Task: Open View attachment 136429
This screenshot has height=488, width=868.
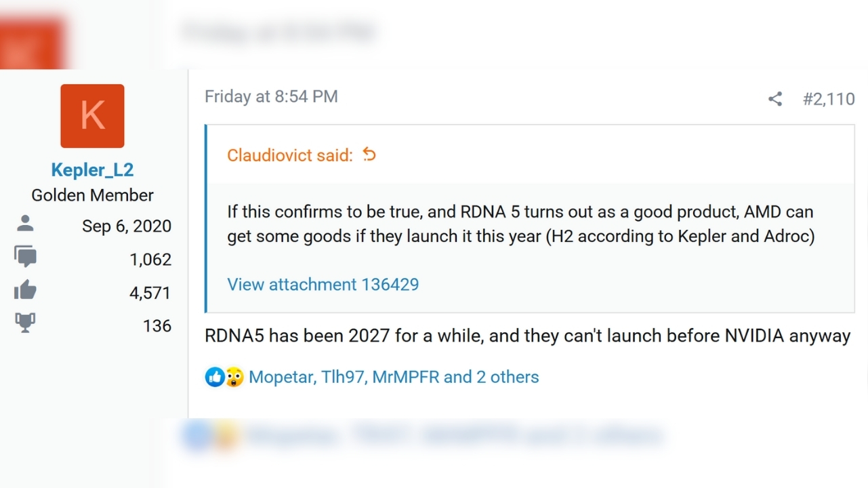Action: [323, 284]
